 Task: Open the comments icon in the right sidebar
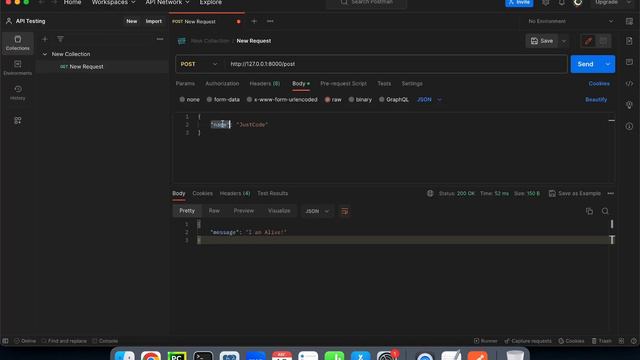[x=629, y=62]
